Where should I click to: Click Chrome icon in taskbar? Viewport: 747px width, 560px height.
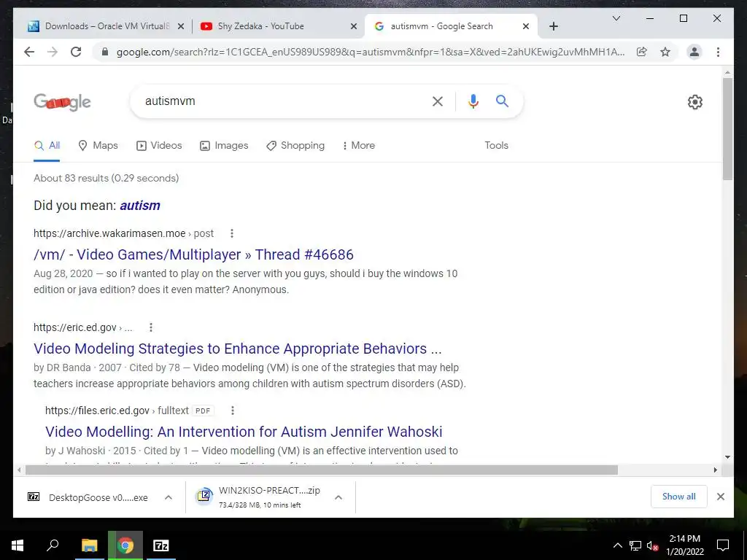[125, 545]
